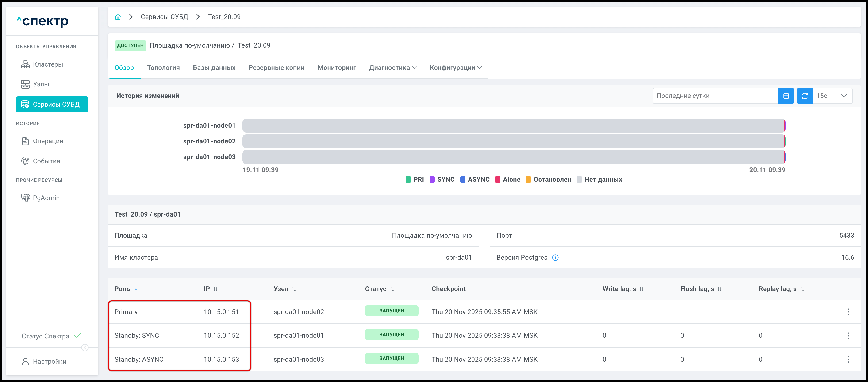Screen dimensions: 868x382
Task: Collapse the sidebar with arrow button
Action: tap(85, 347)
